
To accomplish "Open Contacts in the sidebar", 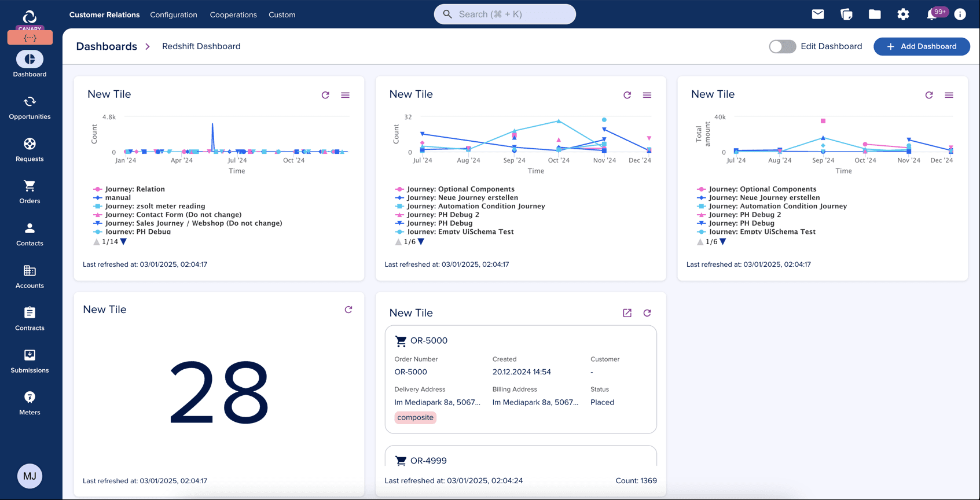I will click(30, 234).
